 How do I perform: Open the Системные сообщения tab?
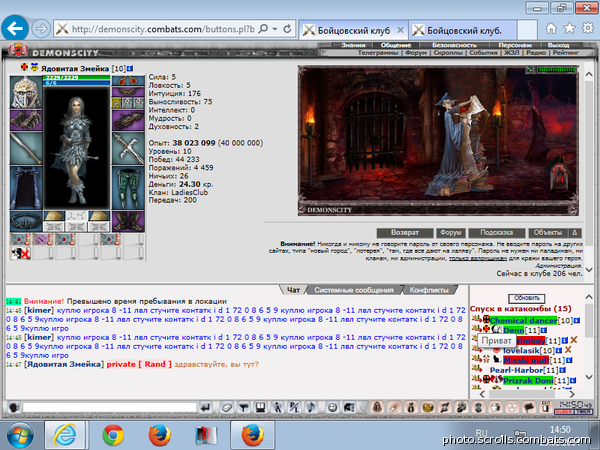[x=354, y=290]
